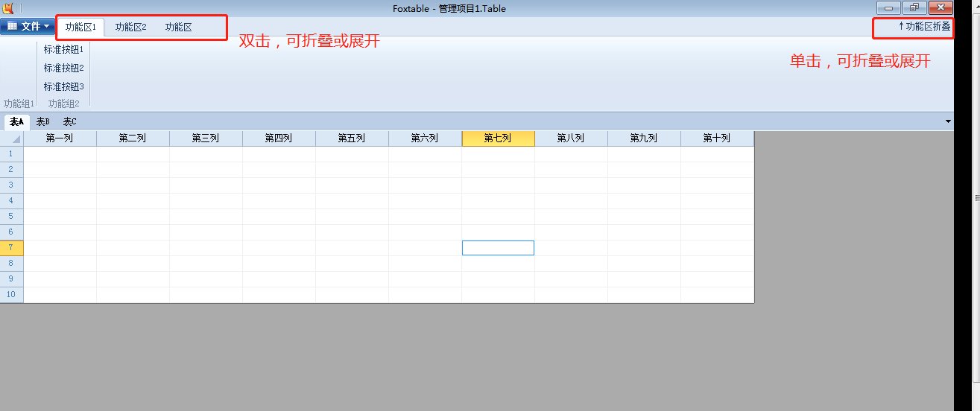
Task: Click the 标准按钮2 button
Action: tap(63, 68)
